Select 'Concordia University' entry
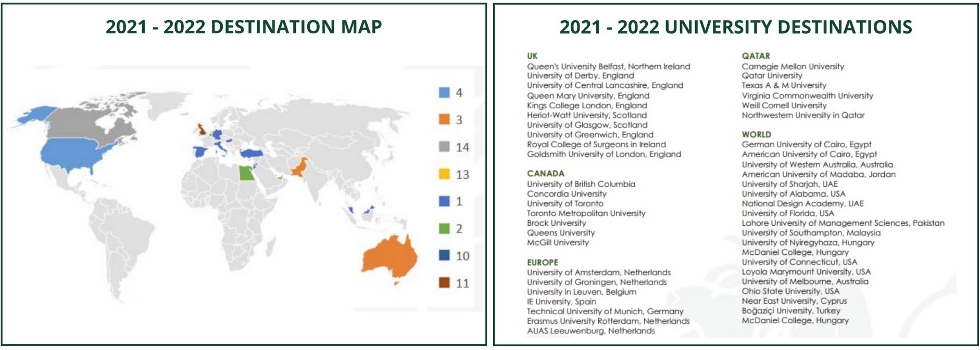980x350 pixels. click(567, 194)
